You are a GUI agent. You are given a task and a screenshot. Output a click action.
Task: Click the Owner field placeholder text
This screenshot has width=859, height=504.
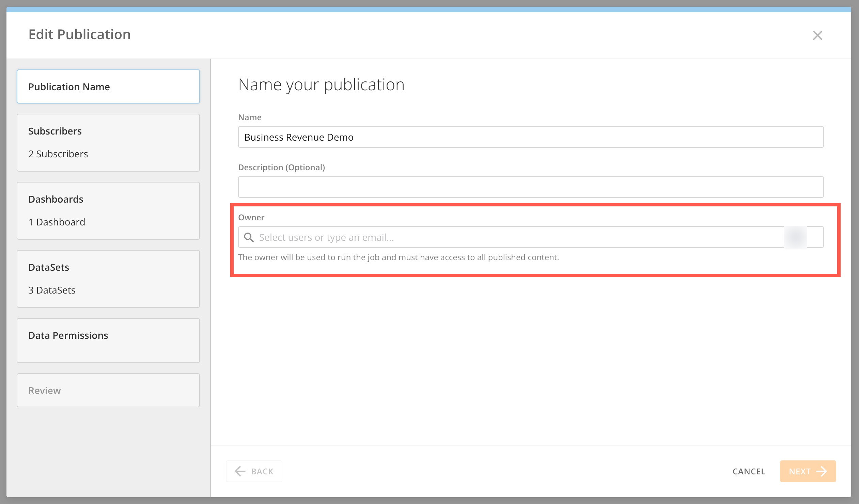click(327, 237)
